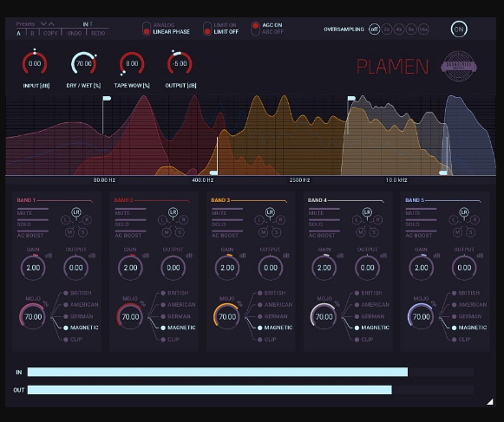The width and height of the screenshot is (504, 422).
Task: Toggle the Limit On / Off switch
Action: tap(207, 29)
